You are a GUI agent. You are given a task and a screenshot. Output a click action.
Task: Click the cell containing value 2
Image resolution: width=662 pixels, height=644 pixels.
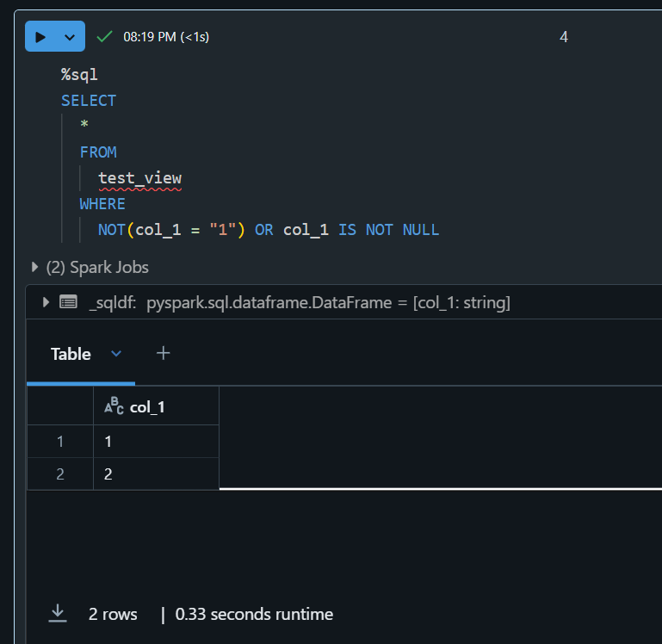pyautogui.click(x=156, y=474)
